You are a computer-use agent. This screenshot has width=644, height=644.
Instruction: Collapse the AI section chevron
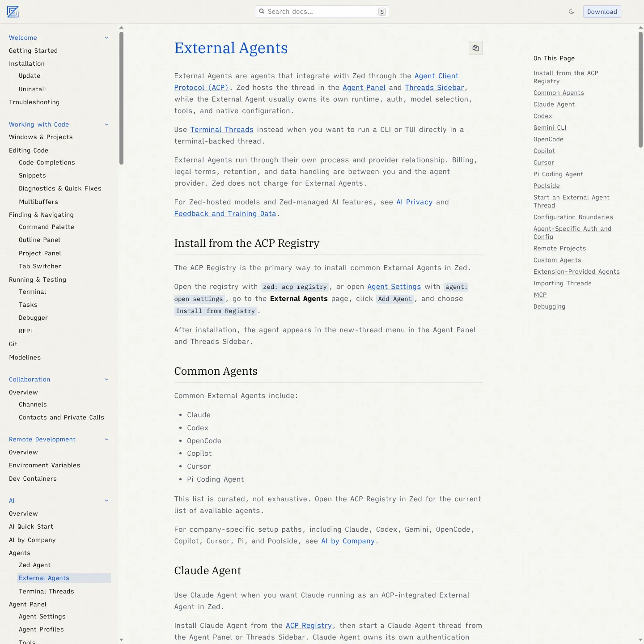[x=106, y=500]
